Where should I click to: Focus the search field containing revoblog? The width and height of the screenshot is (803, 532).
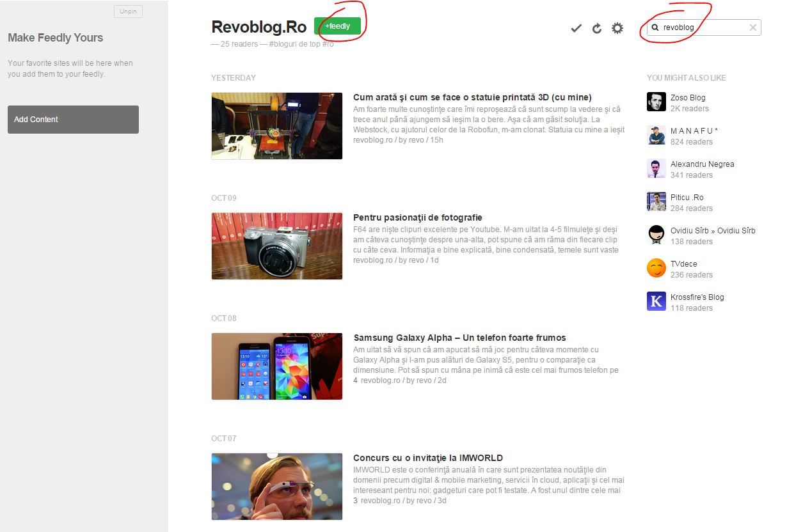pos(704,27)
